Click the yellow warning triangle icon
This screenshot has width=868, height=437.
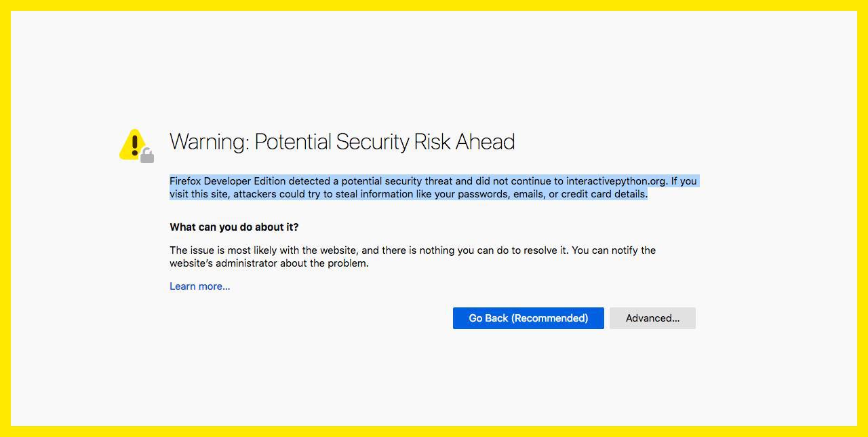(134, 144)
